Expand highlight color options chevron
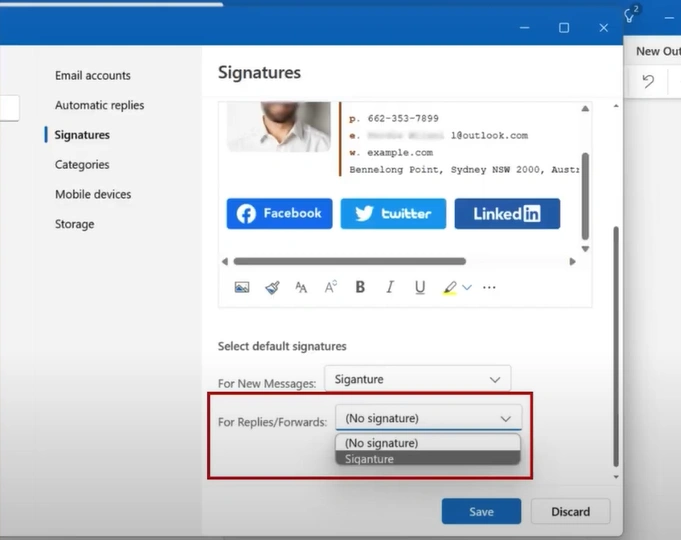The height and width of the screenshot is (540, 681). pyautogui.click(x=467, y=287)
